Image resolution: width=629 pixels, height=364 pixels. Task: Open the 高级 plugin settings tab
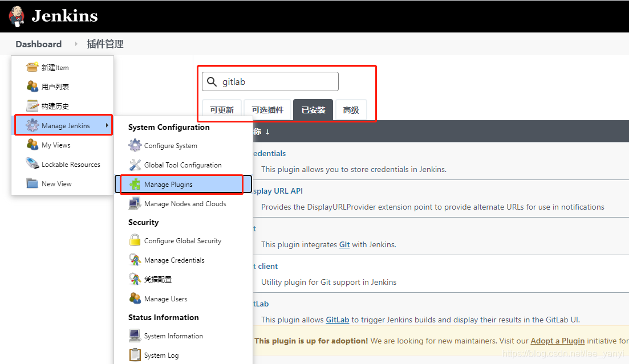pos(351,109)
